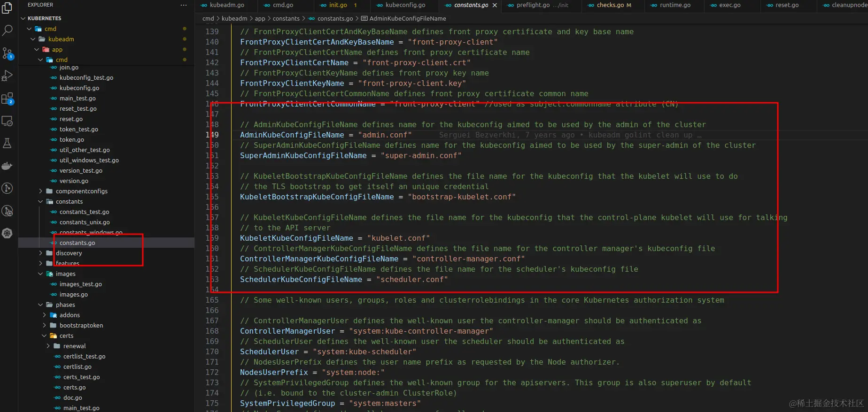The image size is (868, 412).
Task: Open token.go in file tree
Action: point(71,139)
